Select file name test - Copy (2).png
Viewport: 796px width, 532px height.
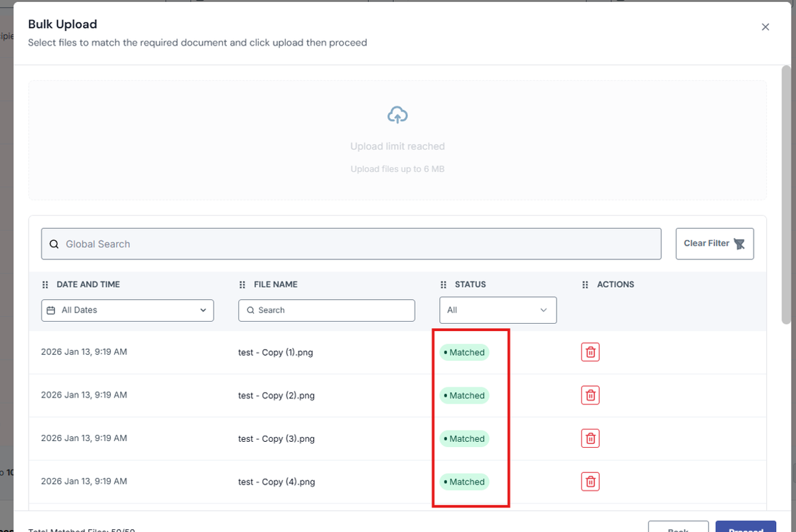pyautogui.click(x=276, y=395)
